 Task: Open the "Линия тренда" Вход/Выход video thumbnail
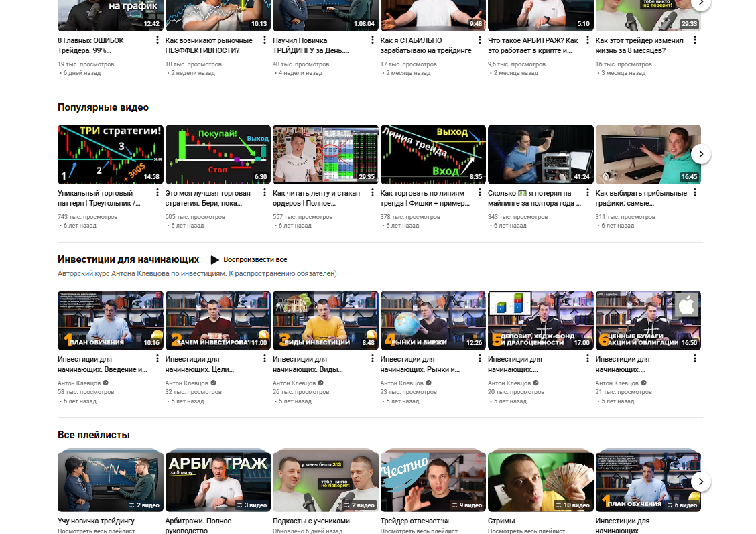click(x=433, y=154)
